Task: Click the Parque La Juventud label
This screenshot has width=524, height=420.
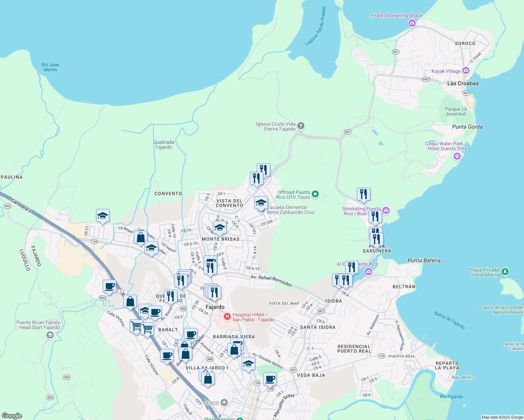Action: pos(456,111)
